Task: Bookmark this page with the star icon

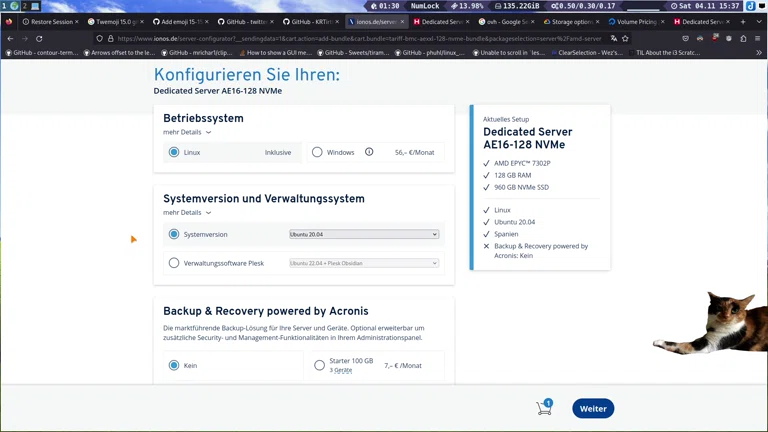Action: pyautogui.click(x=625, y=39)
